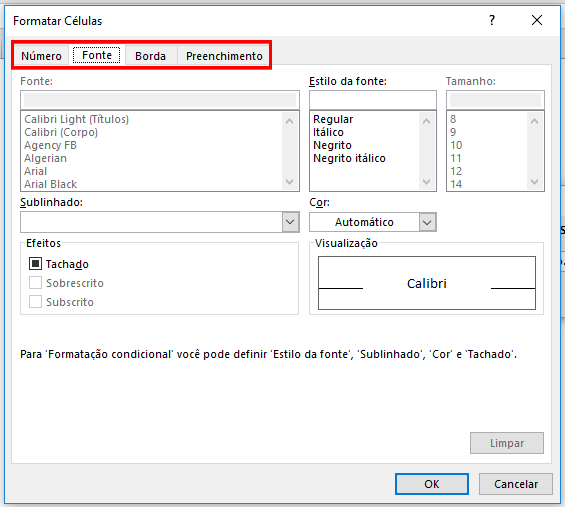Image resolution: width=565 pixels, height=507 pixels.
Task: Confirm with the OK button
Action: coord(432,484)
